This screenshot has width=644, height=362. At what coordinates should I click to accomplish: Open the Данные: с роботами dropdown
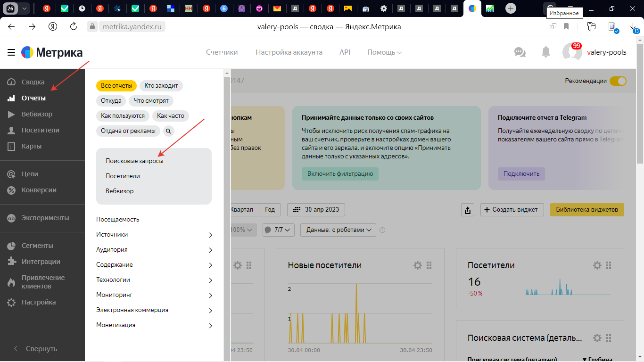pos(338,230)
